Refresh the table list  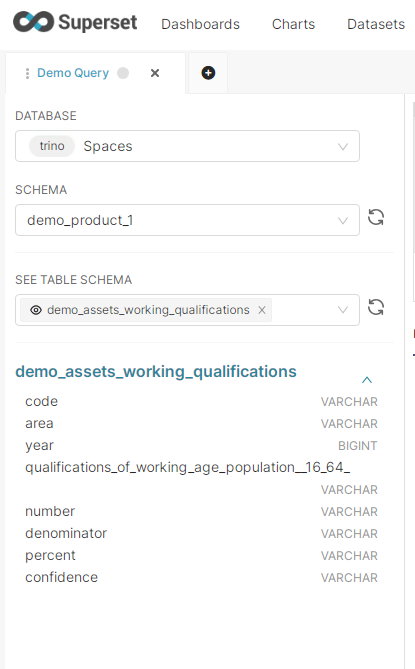click(x=376, y=307)
